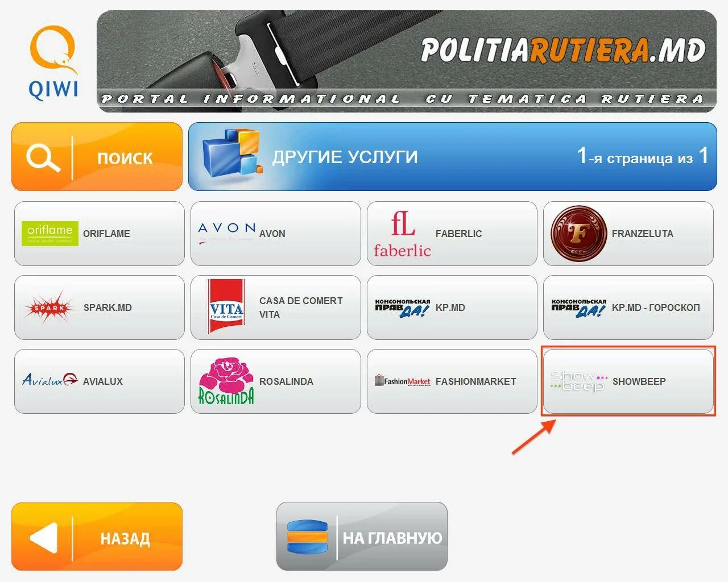Click the Casa de Comert Vita logo
The height and width of the screenshot is (582, 728).
pyautogui.click(x=226, y=307)
